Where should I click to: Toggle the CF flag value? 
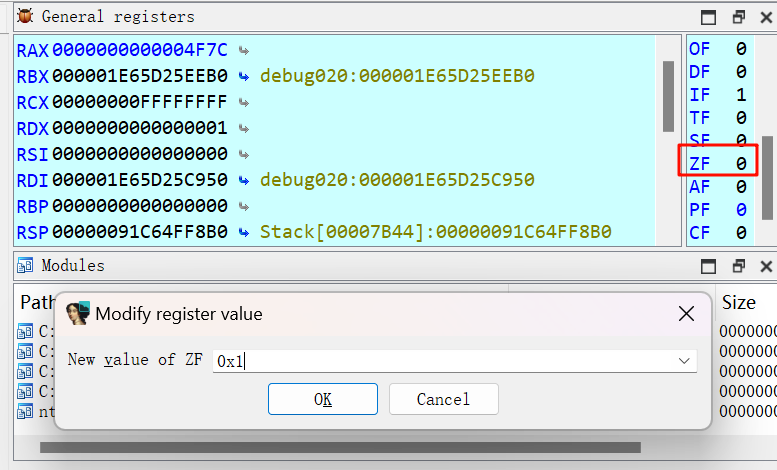click(x=741, y=233)
